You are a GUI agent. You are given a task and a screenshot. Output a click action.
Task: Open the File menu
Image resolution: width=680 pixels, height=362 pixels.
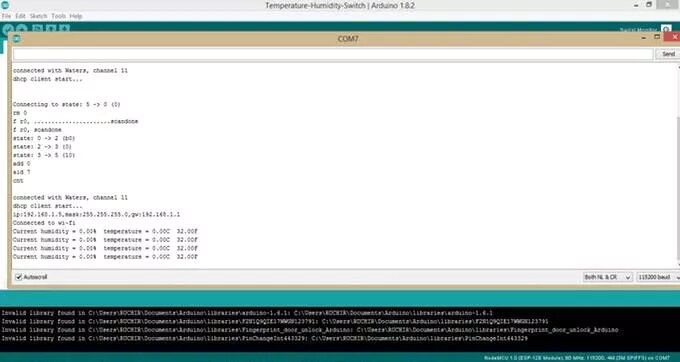(x=6, y=16)
